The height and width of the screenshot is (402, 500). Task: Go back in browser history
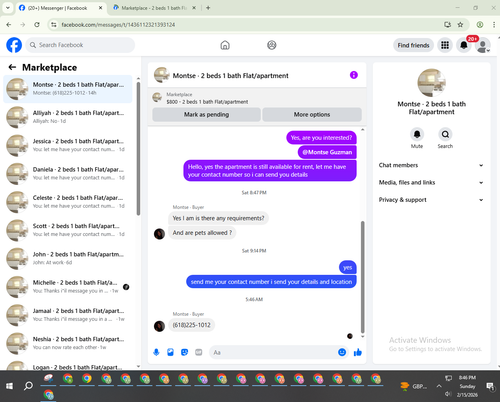click(9, 25)
